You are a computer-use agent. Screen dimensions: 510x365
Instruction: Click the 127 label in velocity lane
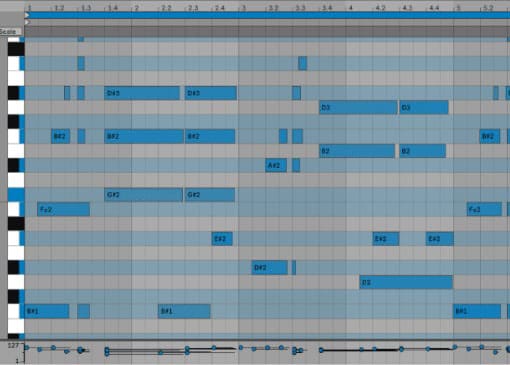click(13, 346)
